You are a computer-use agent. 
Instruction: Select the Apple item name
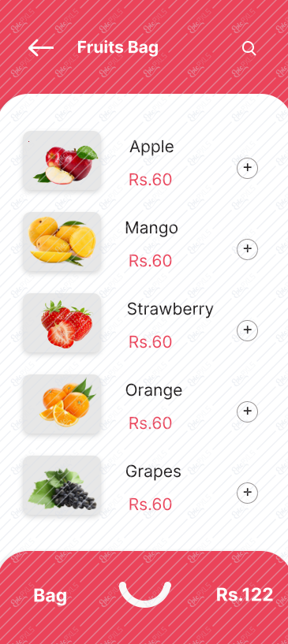pyautogui.click(x=151, y=147)
